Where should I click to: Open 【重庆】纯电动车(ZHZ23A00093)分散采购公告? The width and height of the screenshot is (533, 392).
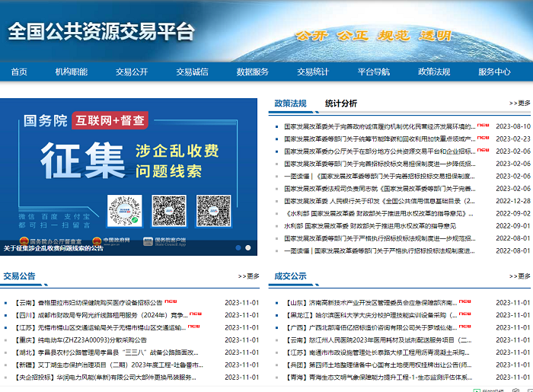[80, 340]
